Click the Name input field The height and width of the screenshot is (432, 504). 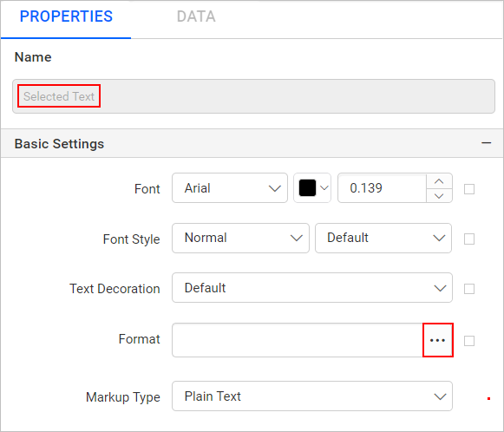(253, 96)
